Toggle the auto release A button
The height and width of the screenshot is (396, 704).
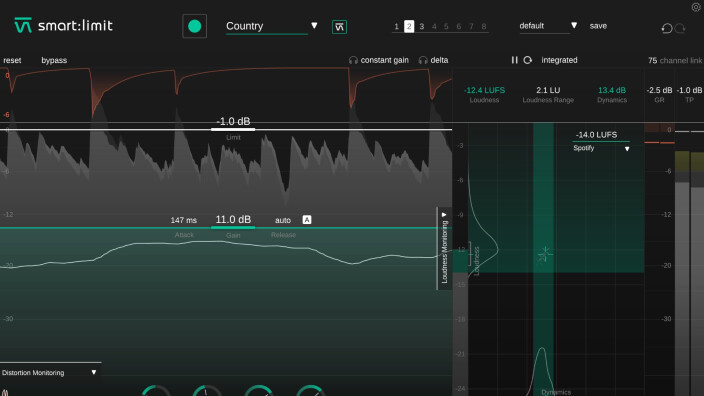click(307, 220)
